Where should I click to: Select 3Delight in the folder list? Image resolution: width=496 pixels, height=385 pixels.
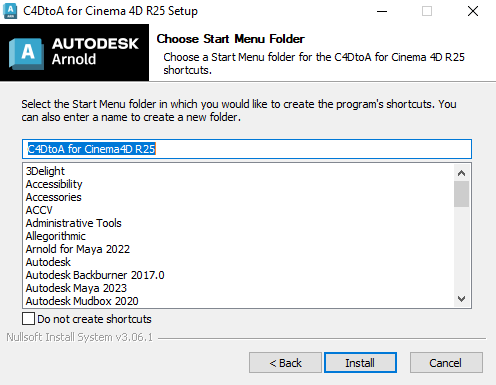click(45, 171)
